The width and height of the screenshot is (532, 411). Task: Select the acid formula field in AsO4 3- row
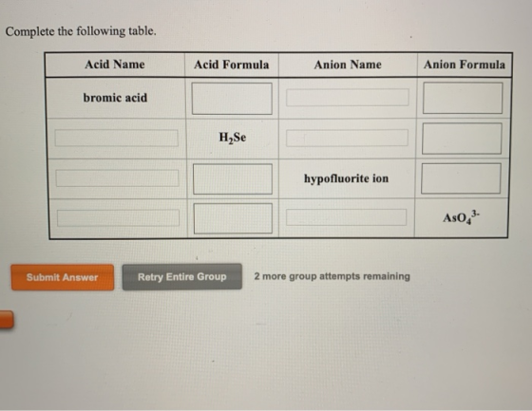coord(233,218)
